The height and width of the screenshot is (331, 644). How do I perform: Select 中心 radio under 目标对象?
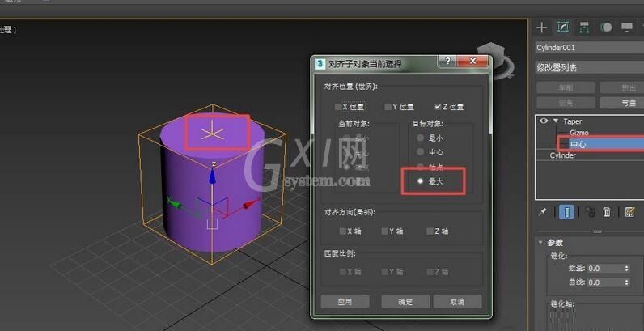(420, 152)
